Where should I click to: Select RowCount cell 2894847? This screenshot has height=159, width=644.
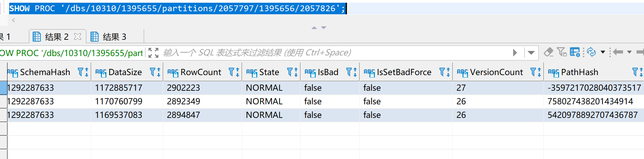tap(203, 115)
